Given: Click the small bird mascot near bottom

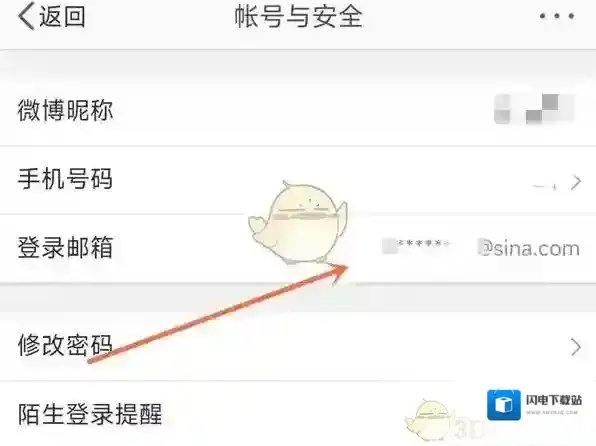Looking at the screenshot, I should click(x=430, y=419).
